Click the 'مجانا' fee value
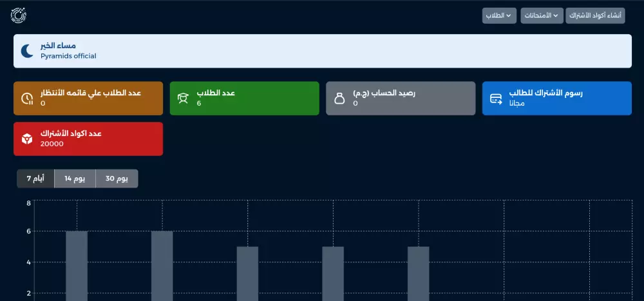This screenshot has height=301, width=644. pos(516,103)
